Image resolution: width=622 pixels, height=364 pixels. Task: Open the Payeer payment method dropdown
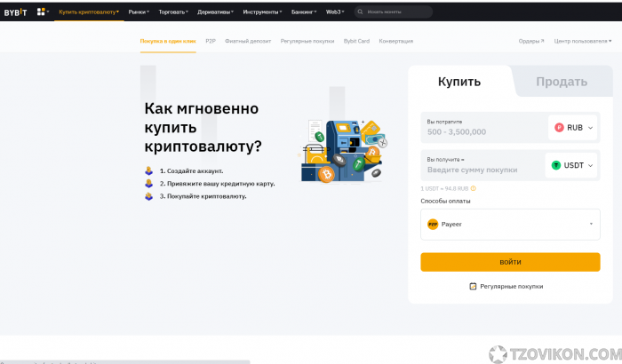[510, 225]
